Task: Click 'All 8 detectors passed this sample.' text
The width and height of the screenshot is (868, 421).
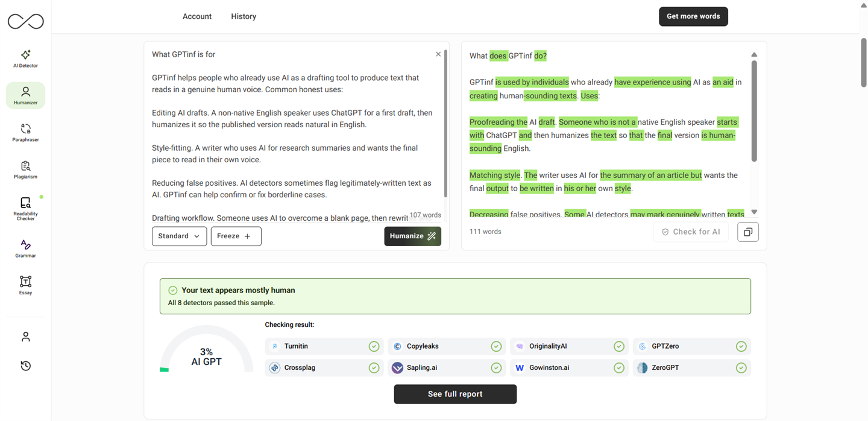Action: (x=221, y=303)
